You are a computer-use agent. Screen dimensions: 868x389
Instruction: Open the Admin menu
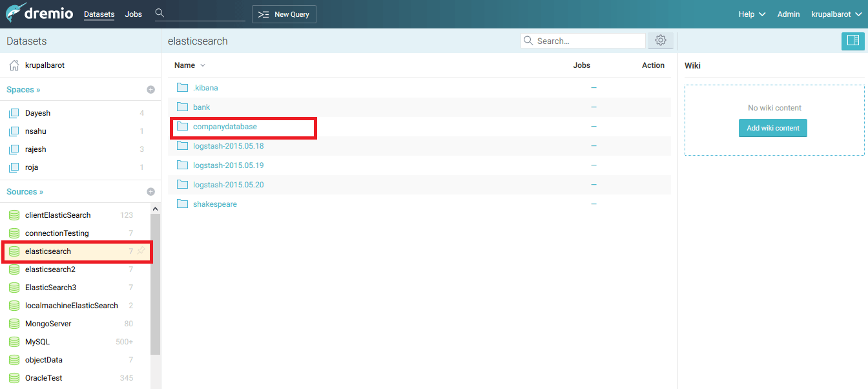[789, 14]
